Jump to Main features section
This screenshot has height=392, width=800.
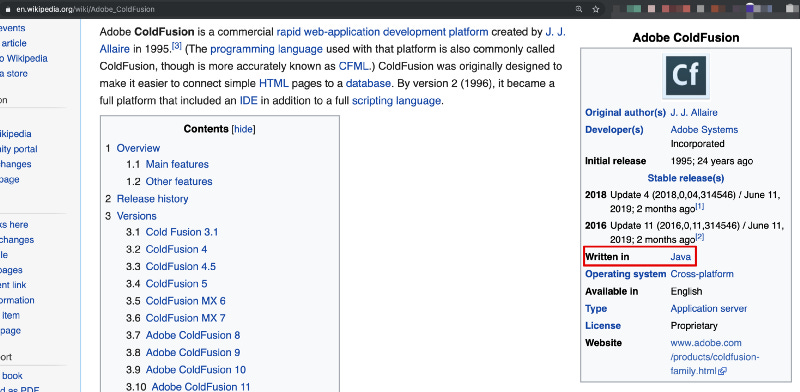pyautogui.click(x=177, y=164)
